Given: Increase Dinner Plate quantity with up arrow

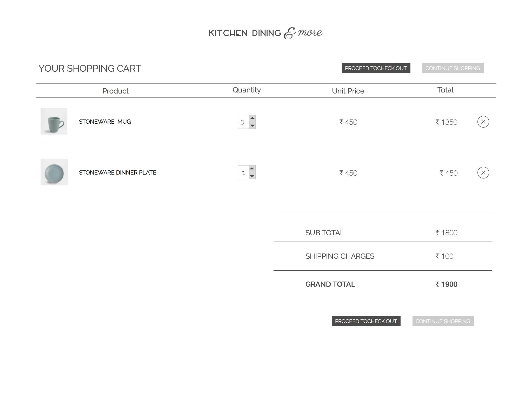Looking at the screenshot, I should coord(252,169).
